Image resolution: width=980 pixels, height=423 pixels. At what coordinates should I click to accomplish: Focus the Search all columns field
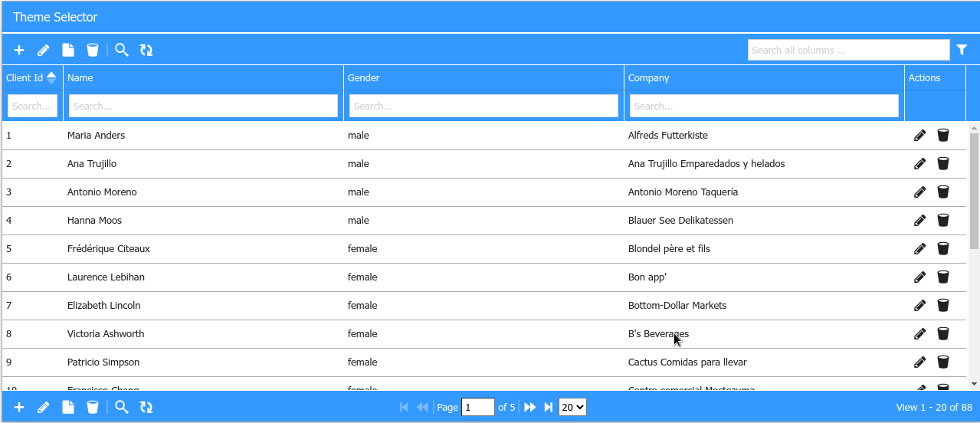[x=848, y=51]
